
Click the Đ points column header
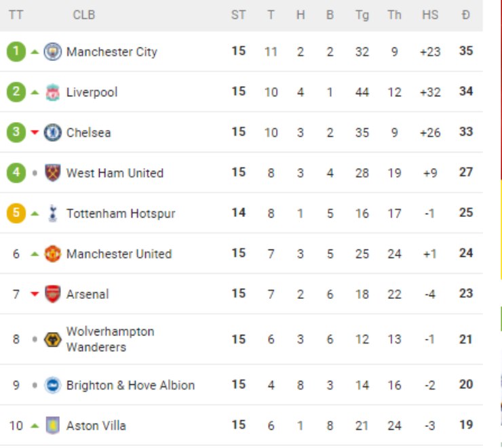(465, 15)
